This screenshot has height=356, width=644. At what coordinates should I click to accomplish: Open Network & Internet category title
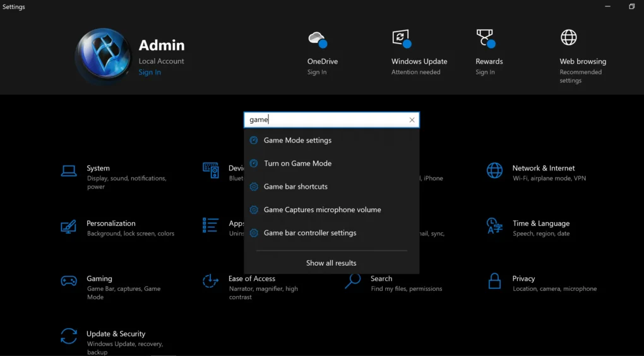click(544, 168)
